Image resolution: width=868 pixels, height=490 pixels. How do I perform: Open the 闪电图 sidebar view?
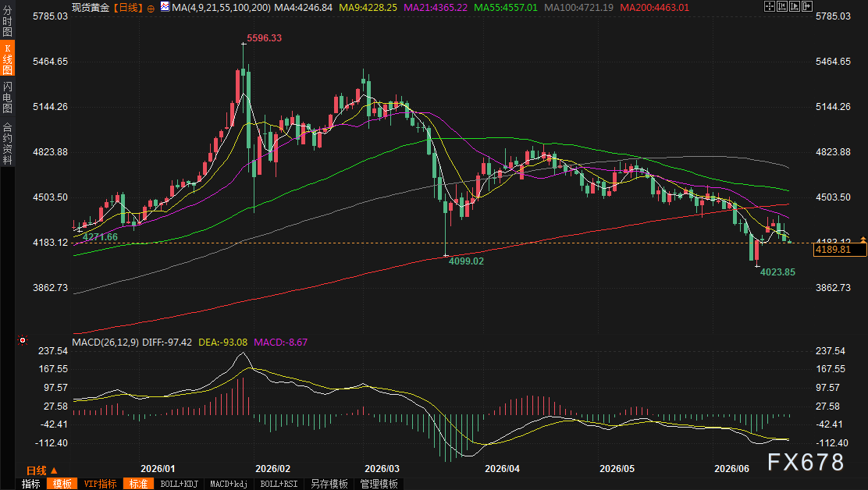pos(7,97)
